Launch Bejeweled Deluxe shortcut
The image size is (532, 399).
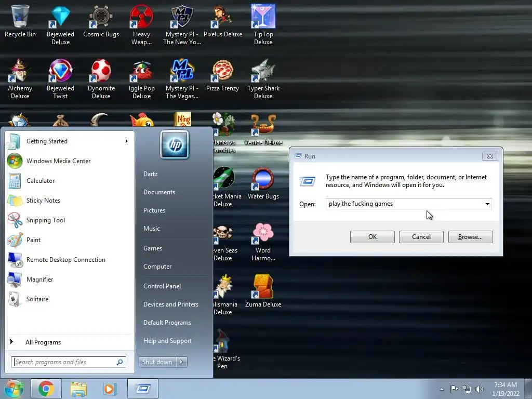[60, 24]
